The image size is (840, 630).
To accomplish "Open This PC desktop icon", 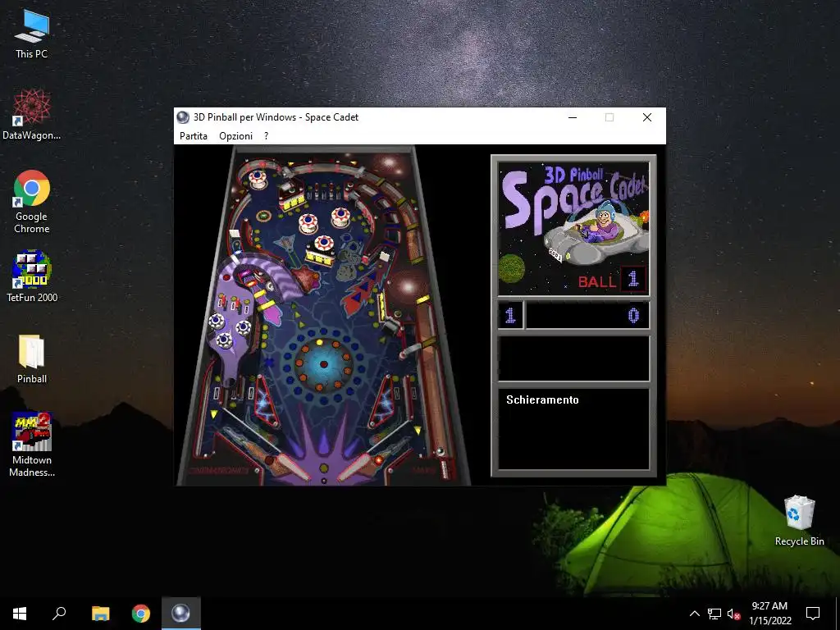I will tap(32, 34).
